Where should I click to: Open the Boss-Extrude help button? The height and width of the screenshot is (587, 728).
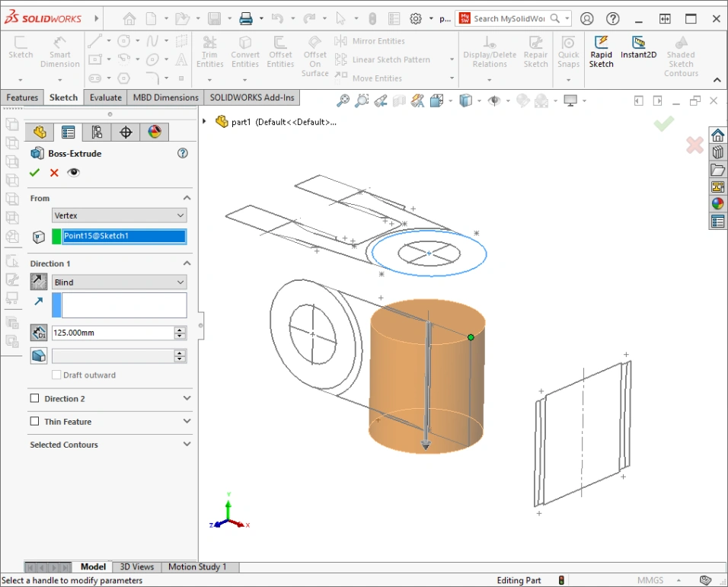click(x=182, y=153)
